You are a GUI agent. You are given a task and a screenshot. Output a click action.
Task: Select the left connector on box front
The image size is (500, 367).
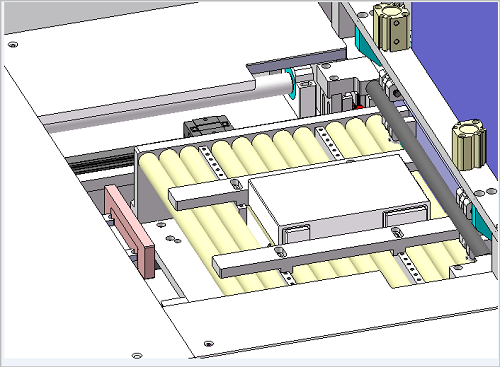(296, 233)
